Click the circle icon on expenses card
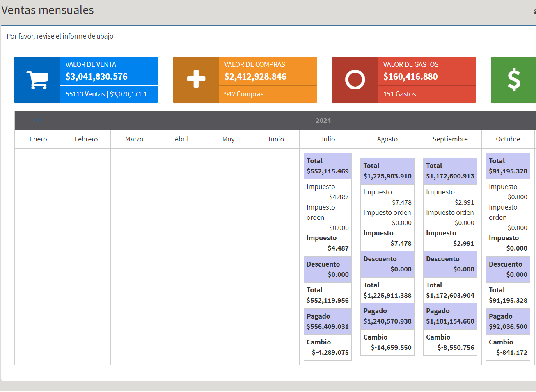The height and width of the screenshot is (392, 536). pyautogui.click(x=355, y=80)
